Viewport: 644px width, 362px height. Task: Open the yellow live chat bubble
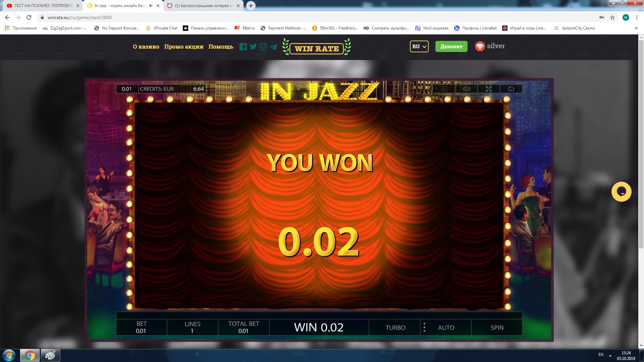621,192
